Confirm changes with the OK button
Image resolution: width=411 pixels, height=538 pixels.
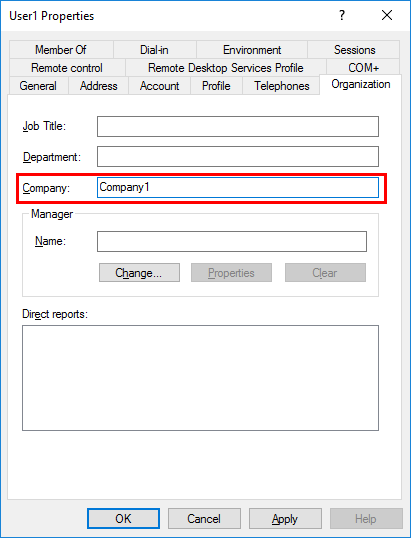tap(123, 518)
